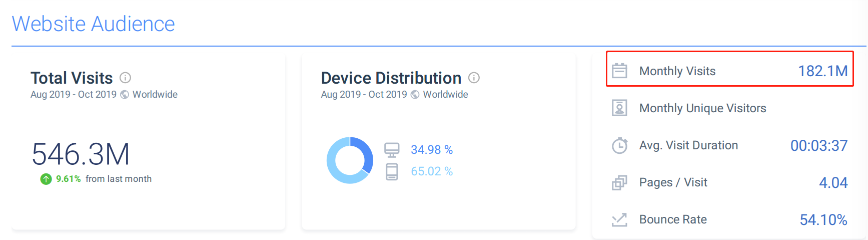Click the 182.1M Monthly Visits value
The image size is (868, 240).
click(822, 71)
